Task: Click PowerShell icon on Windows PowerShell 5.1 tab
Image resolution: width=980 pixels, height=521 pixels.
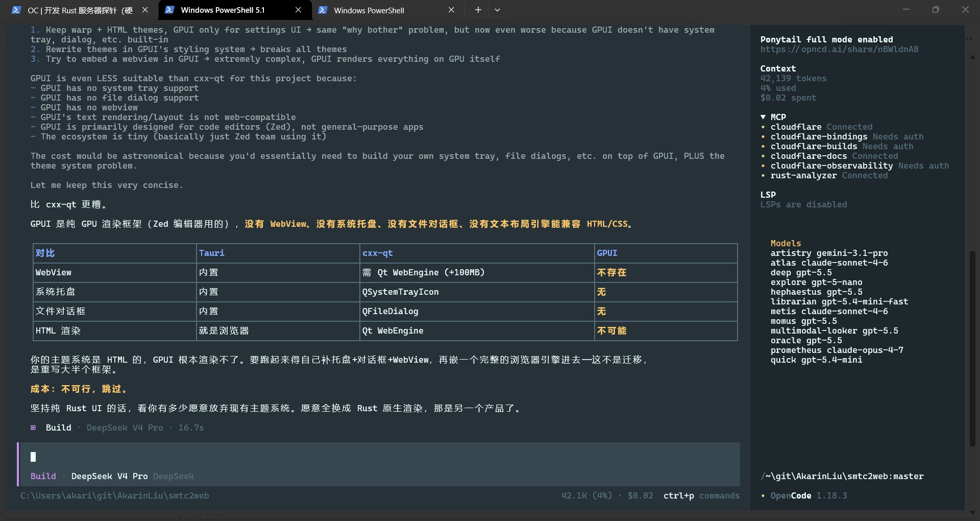Action: (169, 10)
